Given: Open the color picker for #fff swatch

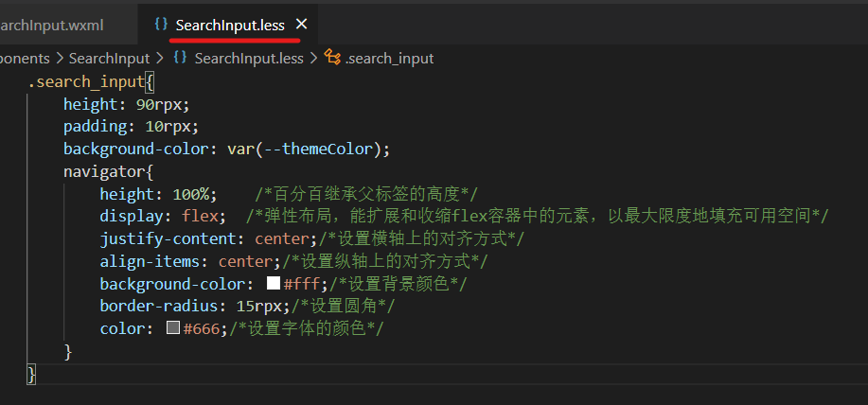Looking at the screenshot, I should coord(273,283).
